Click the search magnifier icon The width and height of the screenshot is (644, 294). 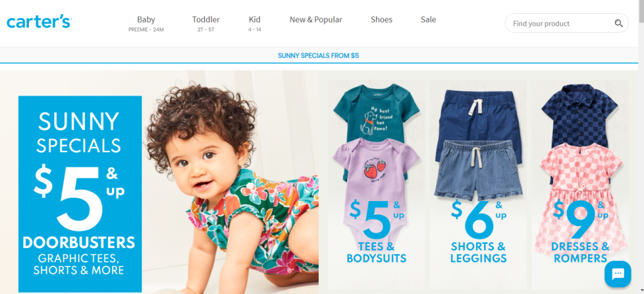pyautogui.click(x=619, y=23)
